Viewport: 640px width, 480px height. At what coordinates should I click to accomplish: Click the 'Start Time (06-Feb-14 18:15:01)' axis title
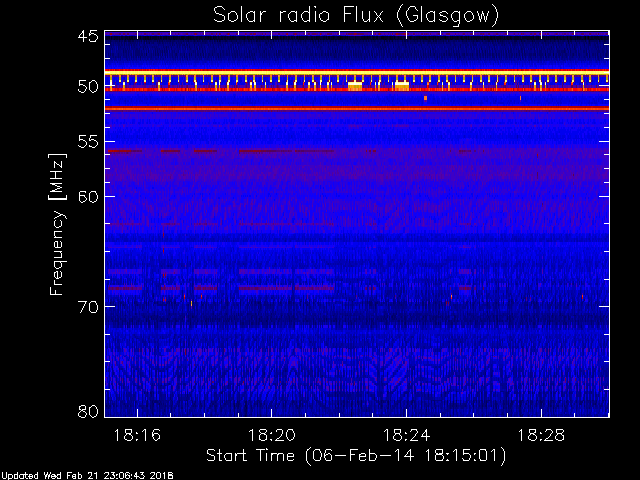(x=356, y=456)
